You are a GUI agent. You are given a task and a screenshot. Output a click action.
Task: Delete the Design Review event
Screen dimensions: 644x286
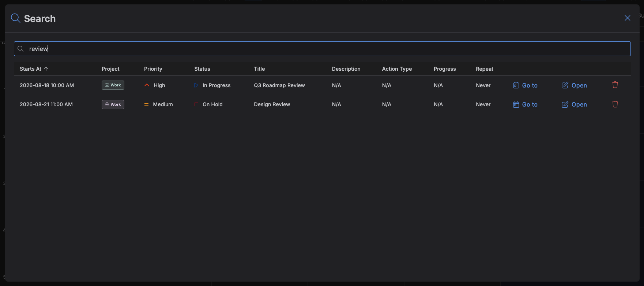coord(615,104)
